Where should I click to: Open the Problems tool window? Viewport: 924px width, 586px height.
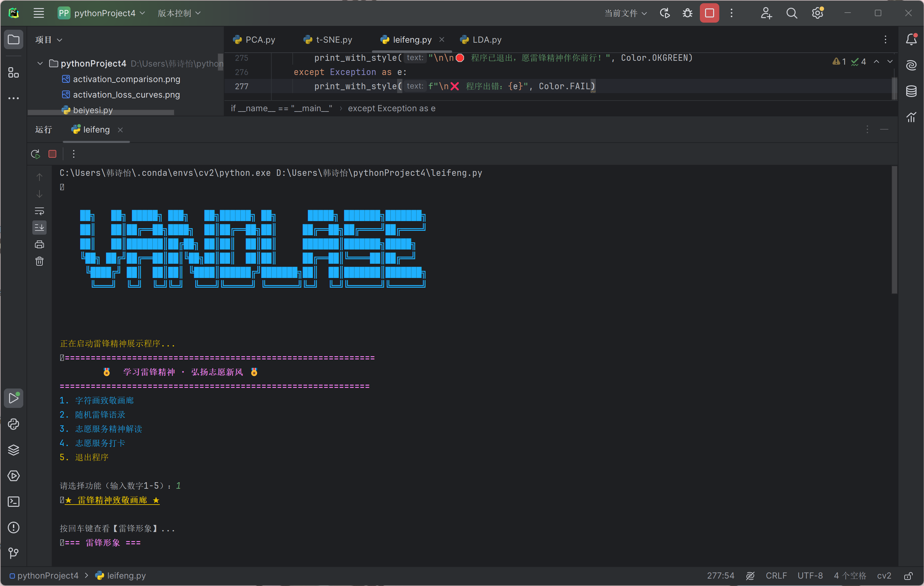click(14, 527)
